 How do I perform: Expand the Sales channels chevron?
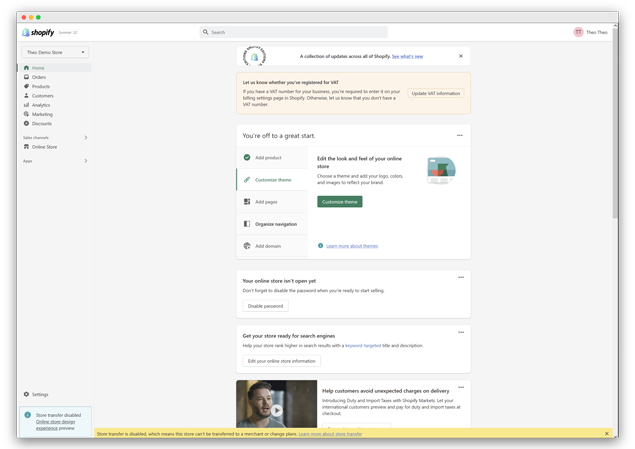coord(85,138)
